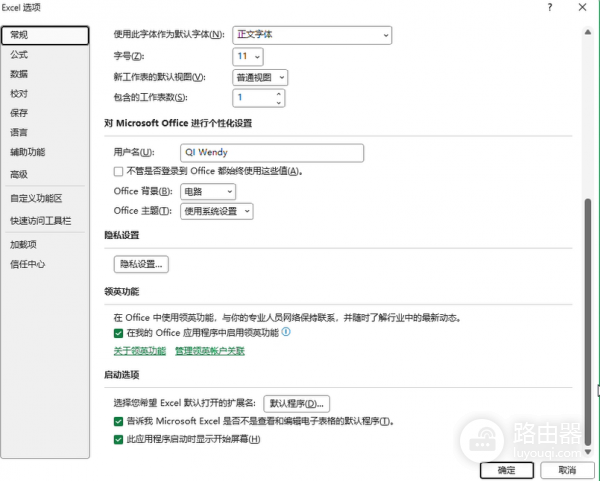Click the 默认程序(D)... button
The height and width of the screenshot is (481, 600).
pos(297,403)
